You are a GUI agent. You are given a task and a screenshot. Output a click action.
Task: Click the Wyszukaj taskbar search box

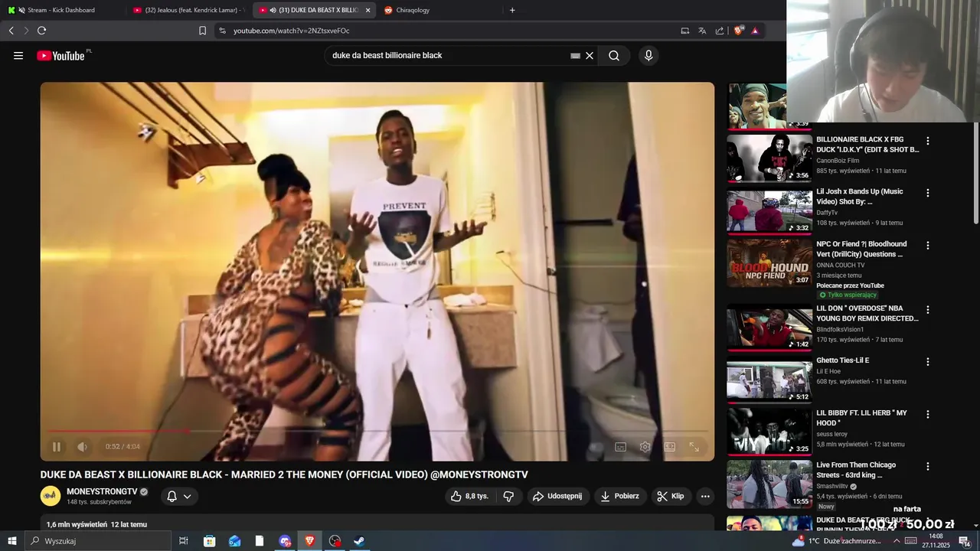coord(98,541)
